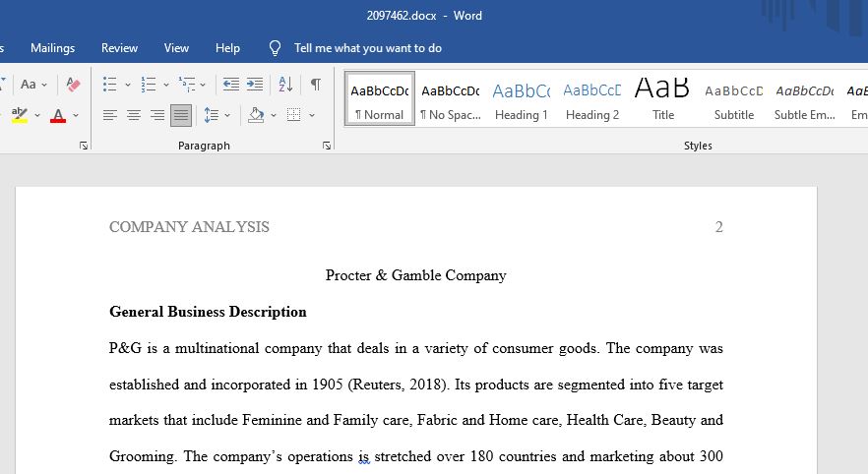Apply the Normal style
This screenshot has height=474, width=868.
(379, 99)
